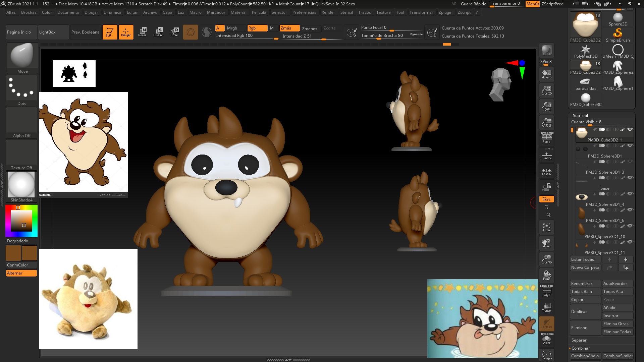Activate the Escalar (Scale) tool

pos(158,32)
